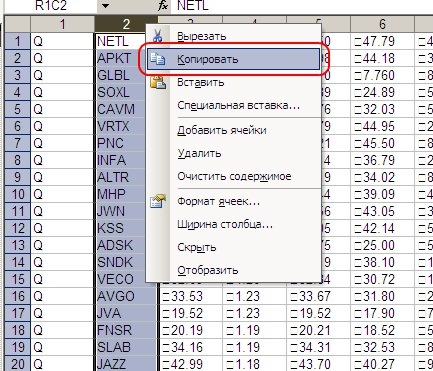Screen dimensions: 433x371
Task: Select column header 6
Action: click(382, 24)
